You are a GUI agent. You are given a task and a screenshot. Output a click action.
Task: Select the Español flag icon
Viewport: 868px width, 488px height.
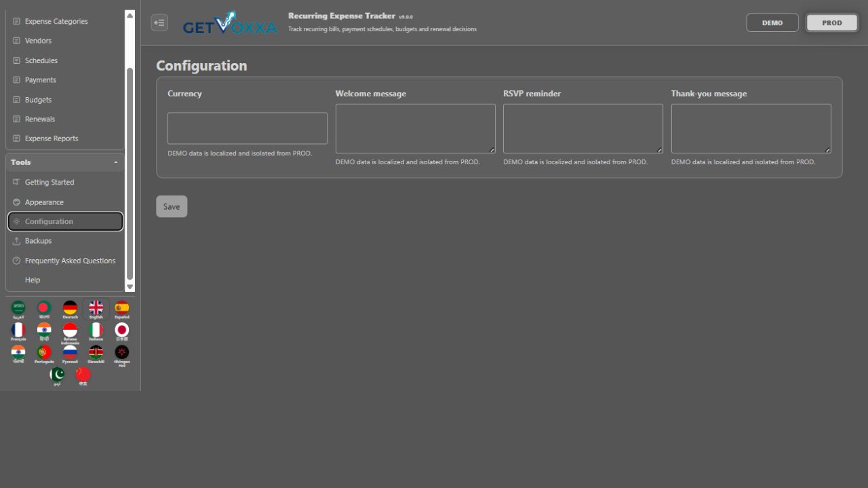coord(121,309)
